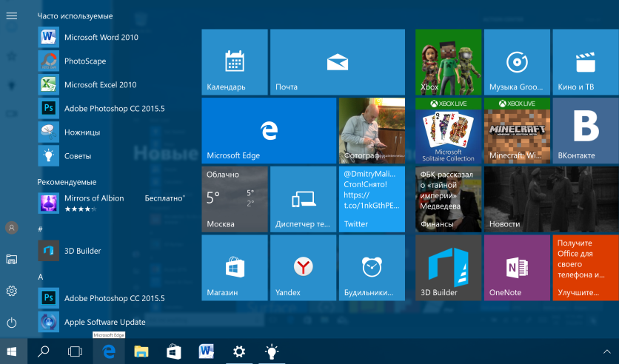Open the Музыка Groove tile
This screenshot has height=364, width=619.
click(x=517, y=62)
